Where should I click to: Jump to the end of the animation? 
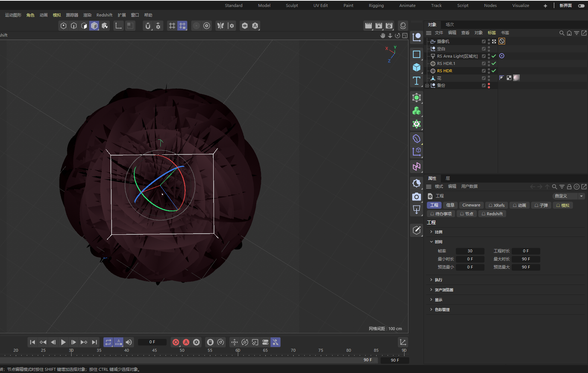coord(94,342)
